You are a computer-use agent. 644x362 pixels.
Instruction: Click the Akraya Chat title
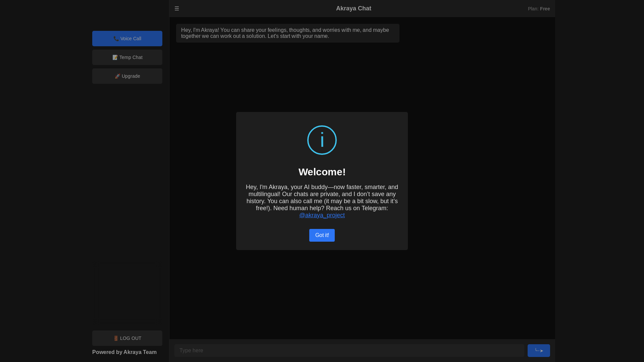click(x=354, y=8)
